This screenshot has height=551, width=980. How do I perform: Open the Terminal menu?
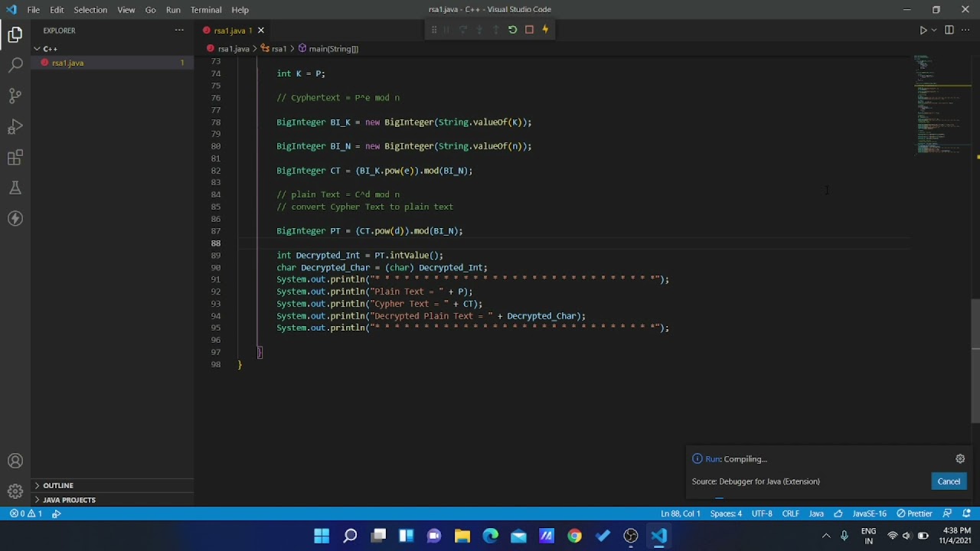pos(206,10)
